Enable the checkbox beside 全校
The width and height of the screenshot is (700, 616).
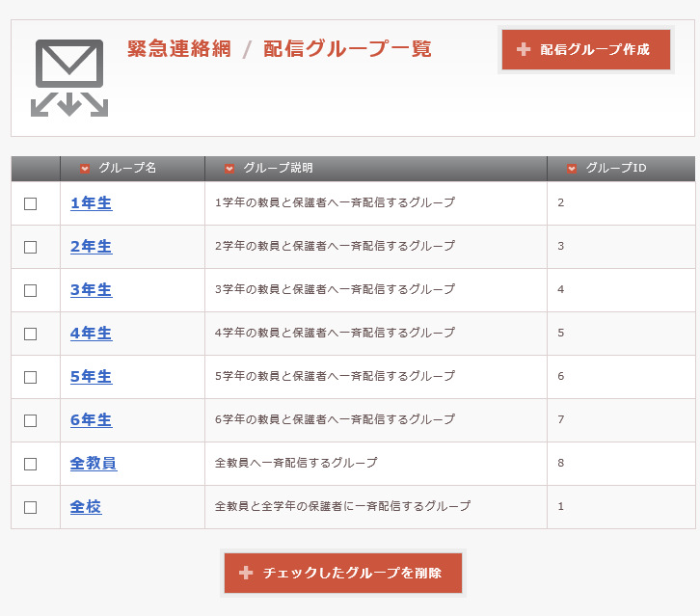tap(31, 507)
